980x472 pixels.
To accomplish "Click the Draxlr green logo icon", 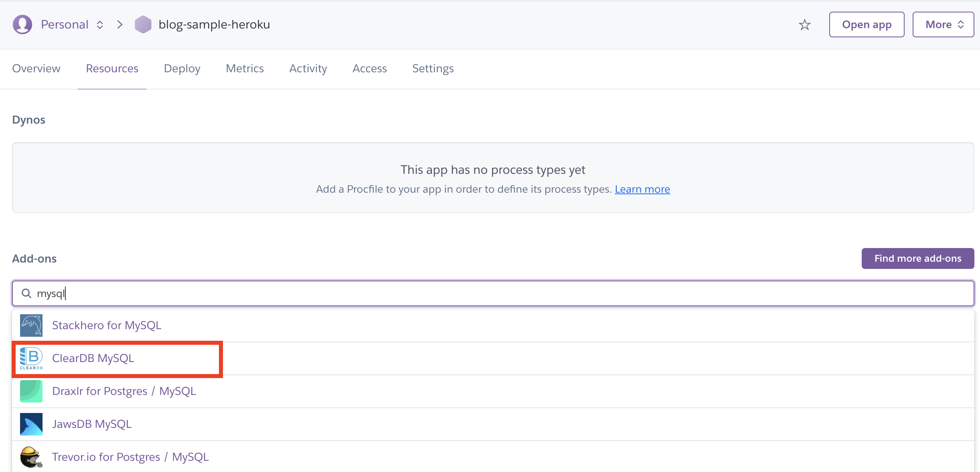I will [x=31, y=391].
